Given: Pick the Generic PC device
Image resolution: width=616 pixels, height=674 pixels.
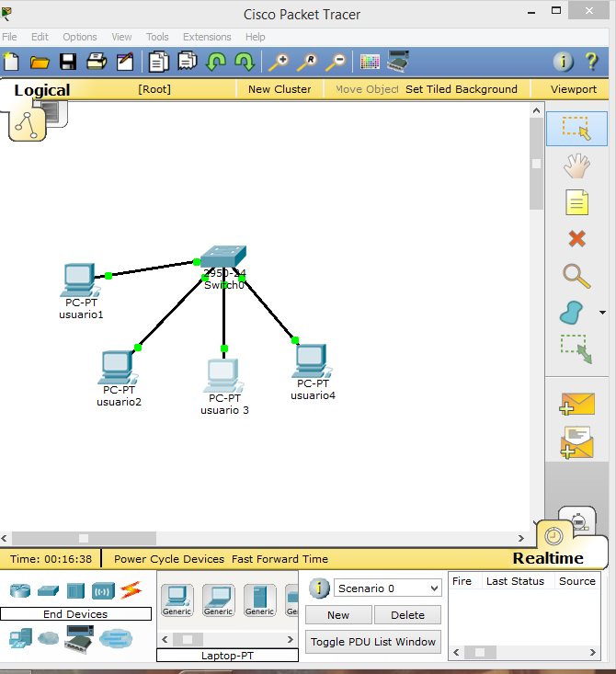Looking at the screenshot, I should 177,600.
